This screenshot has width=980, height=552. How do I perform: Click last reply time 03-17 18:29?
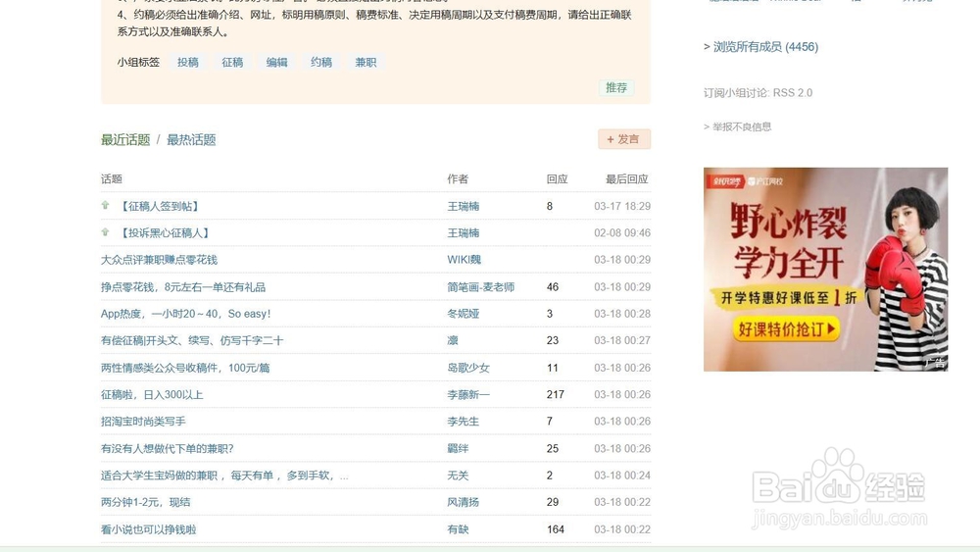click(622, 206)
